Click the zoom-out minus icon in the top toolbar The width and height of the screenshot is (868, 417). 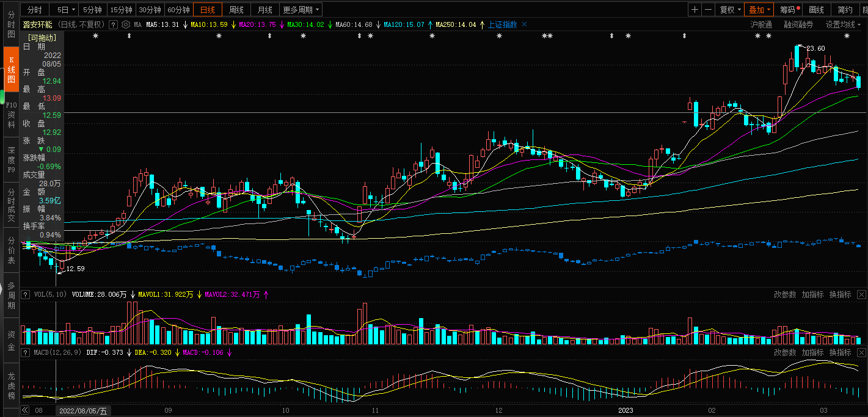tap(708, 10)
